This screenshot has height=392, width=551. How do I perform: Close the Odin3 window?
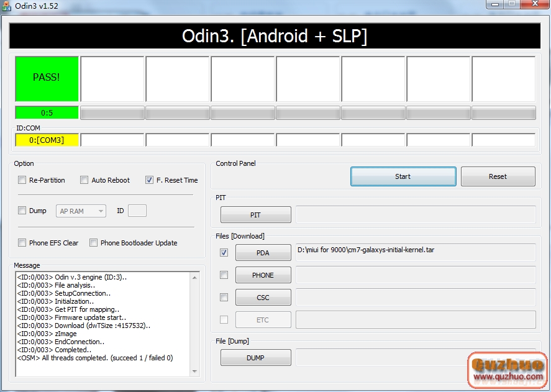(535, 4)
